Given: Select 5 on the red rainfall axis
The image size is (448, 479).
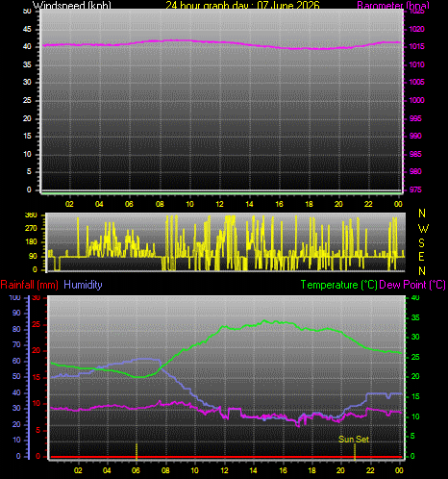Looking at the screenshot, I should click(x=38, y=430).
